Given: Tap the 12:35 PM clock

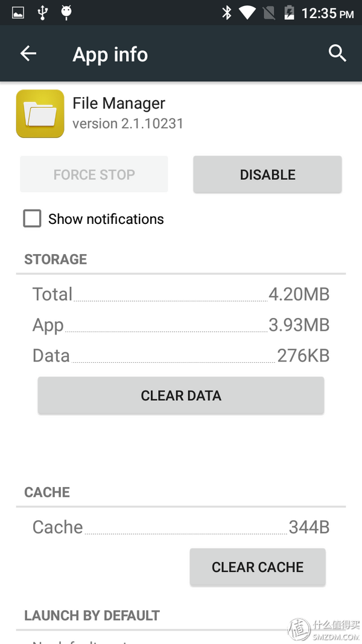Looking at the screenshot, I should [327, 13].
